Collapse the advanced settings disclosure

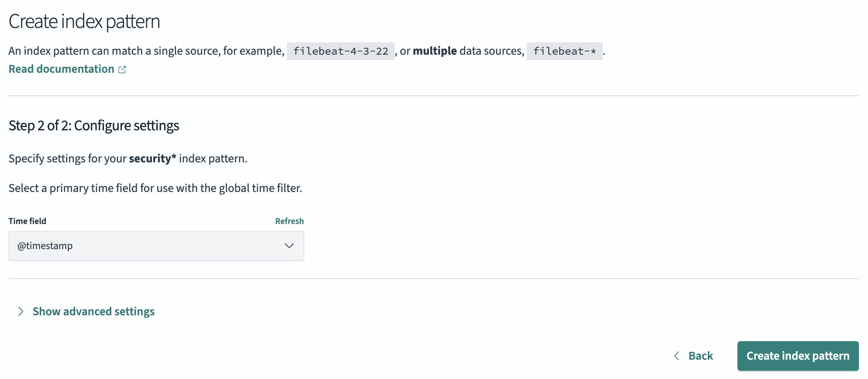tap(94, 312)
